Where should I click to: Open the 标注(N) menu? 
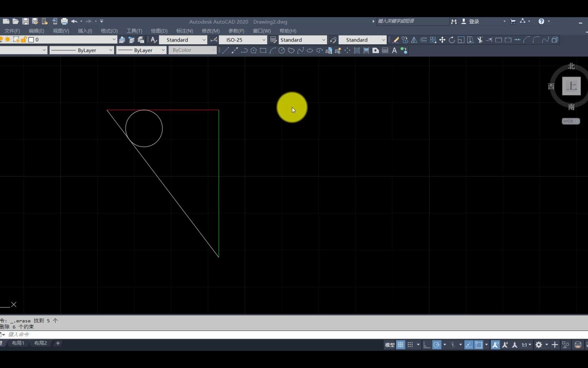pos(184,31)
